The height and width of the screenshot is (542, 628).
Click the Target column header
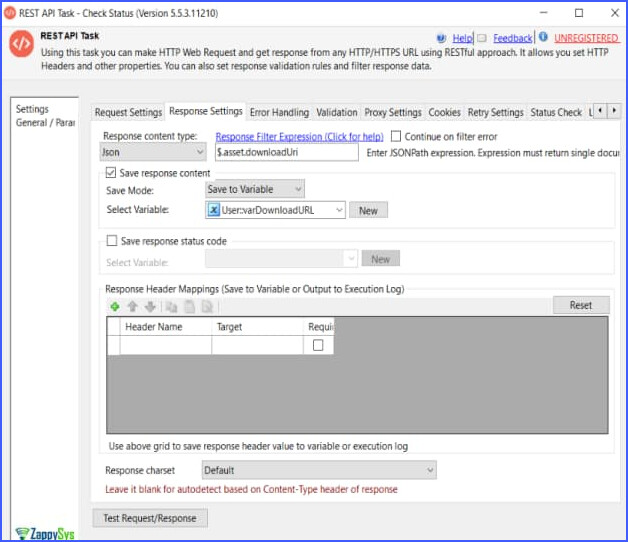coord(258,327)
